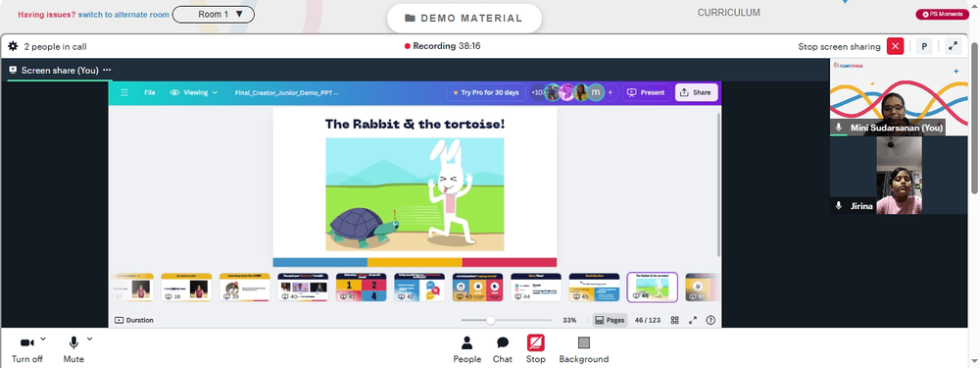Viewport: 980px width, 368px height.
Task: Open the screen share three-dots menu
Action: pos(107,70)
